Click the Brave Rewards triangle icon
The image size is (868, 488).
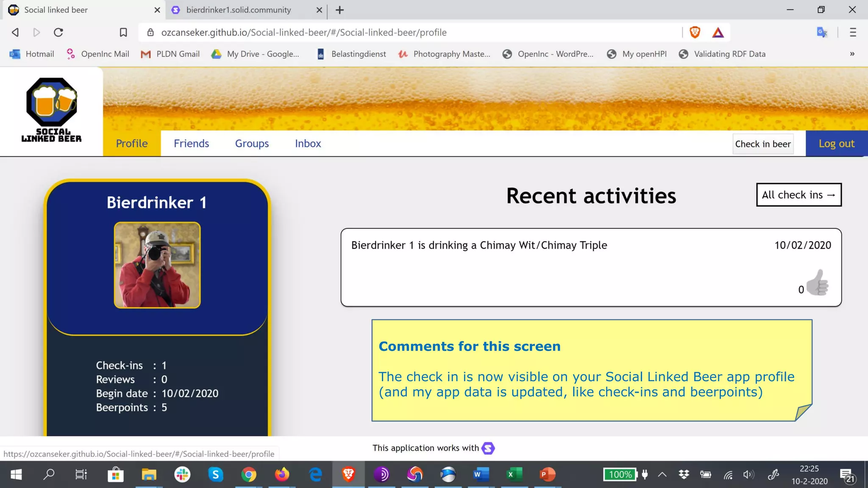pos(718,33)
